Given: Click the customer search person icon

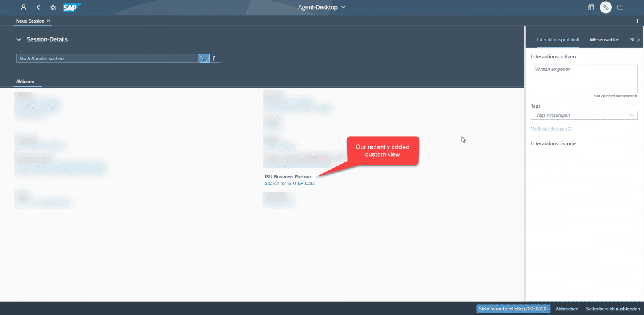Looking at the screenshot, I should click(x=204, y=58).
